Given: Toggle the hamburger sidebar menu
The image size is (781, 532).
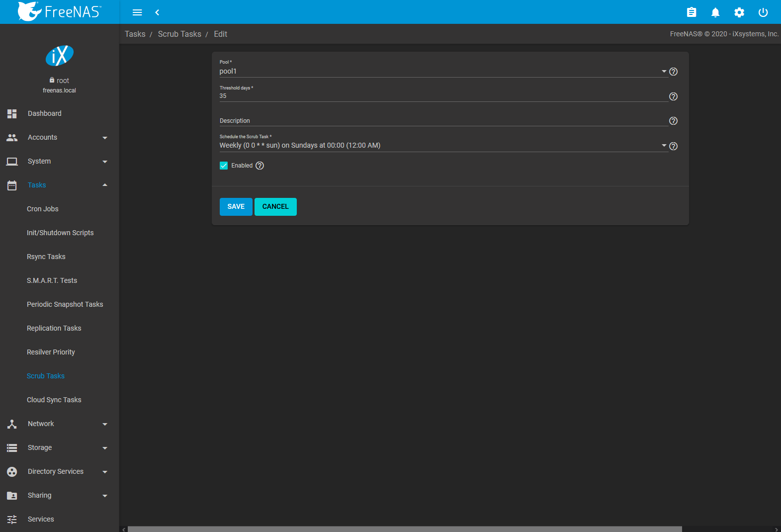Looking at the screenshot, I should (137, 12).
